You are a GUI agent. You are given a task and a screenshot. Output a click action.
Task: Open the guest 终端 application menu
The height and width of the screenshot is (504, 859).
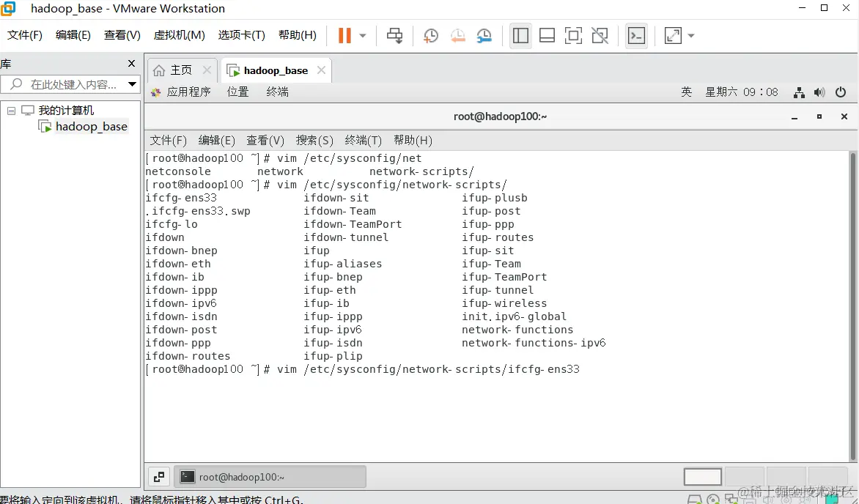point(278,92)
